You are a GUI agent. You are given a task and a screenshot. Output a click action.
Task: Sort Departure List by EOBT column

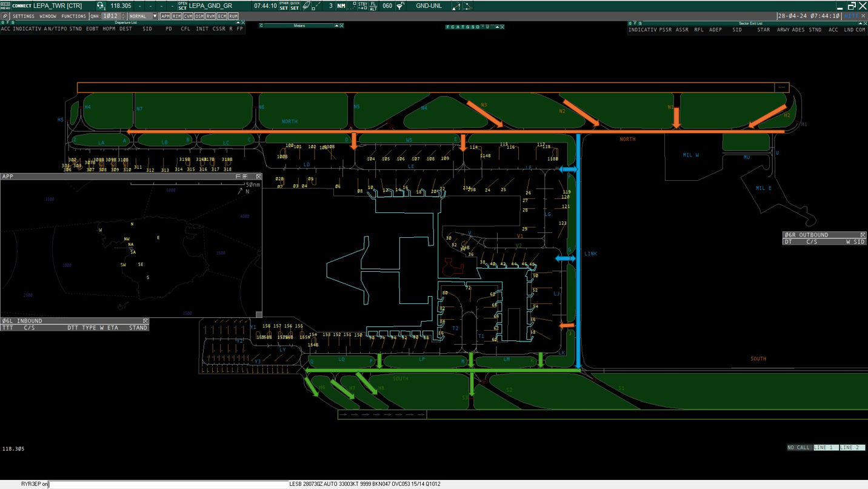92,29
